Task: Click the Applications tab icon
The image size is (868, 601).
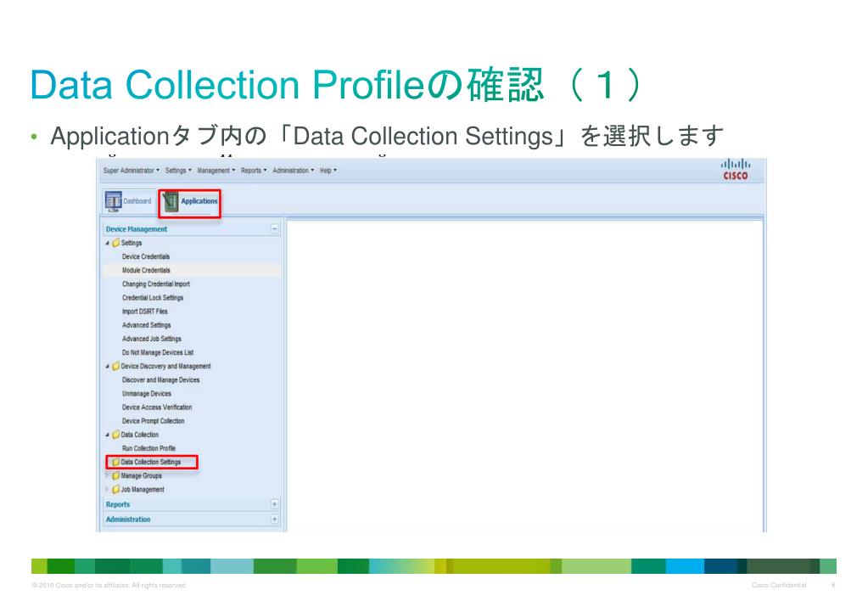Action: [171, 202]
